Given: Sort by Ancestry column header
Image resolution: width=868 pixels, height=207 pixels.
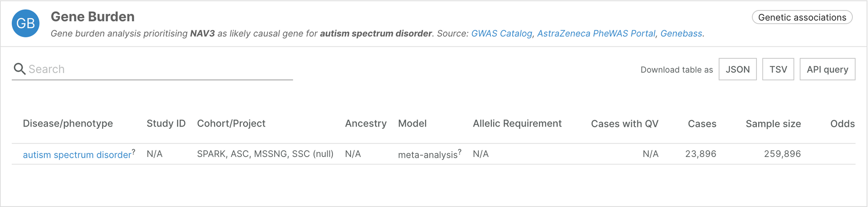Looking at the screenshot, I should click(x=366, y=124).
